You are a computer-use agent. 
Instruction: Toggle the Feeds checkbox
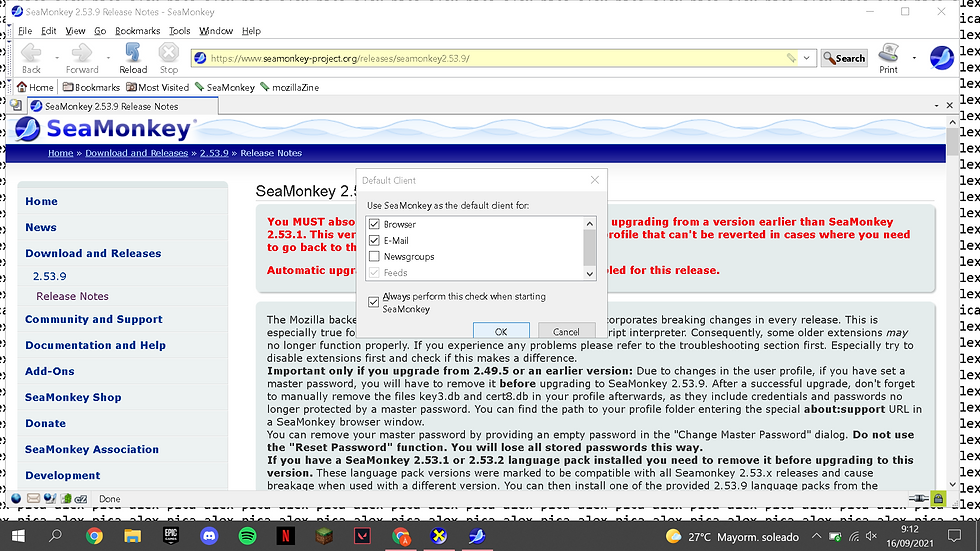(x=374, y=272)
